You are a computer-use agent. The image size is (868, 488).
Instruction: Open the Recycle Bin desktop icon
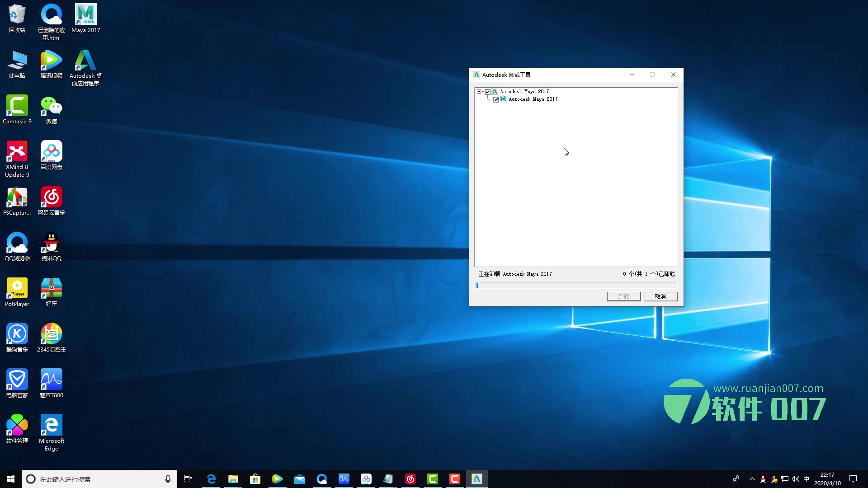coord(17,19)
